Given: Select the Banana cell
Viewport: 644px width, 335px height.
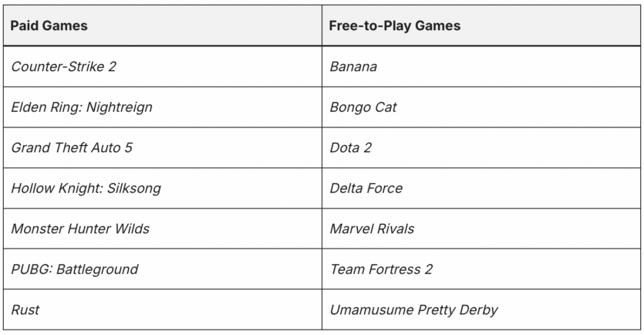Looking at the screenshot, I should (353, 66).
